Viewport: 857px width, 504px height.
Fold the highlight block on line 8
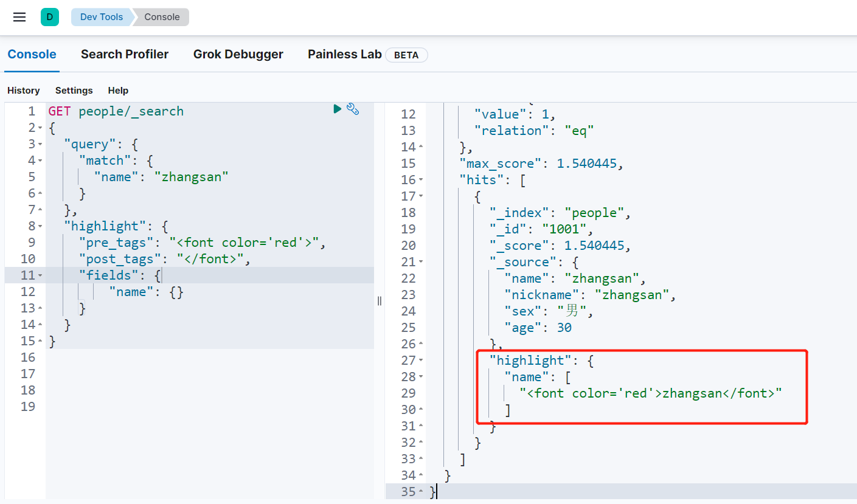[x=40, y=227]
